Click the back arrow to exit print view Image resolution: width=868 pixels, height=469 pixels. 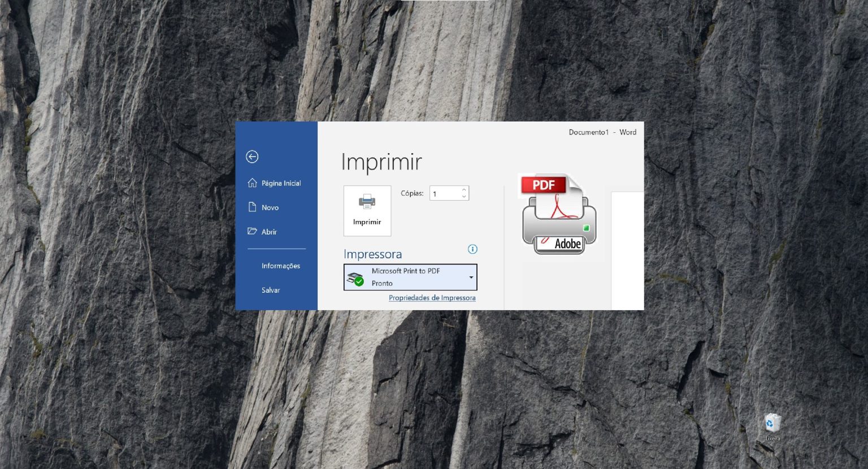tap(252, 157)
